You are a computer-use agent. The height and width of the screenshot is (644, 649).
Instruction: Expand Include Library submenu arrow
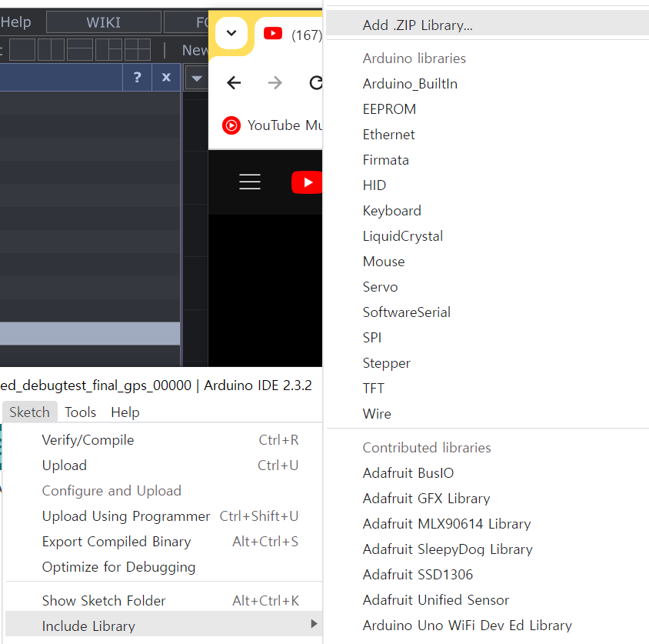(x=315, y=624)
